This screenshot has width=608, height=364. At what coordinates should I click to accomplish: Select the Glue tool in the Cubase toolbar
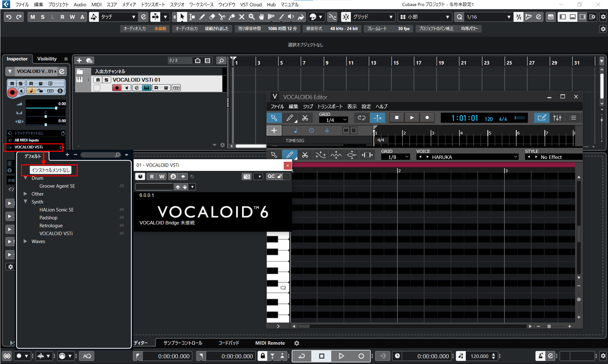tap(232, 17)
